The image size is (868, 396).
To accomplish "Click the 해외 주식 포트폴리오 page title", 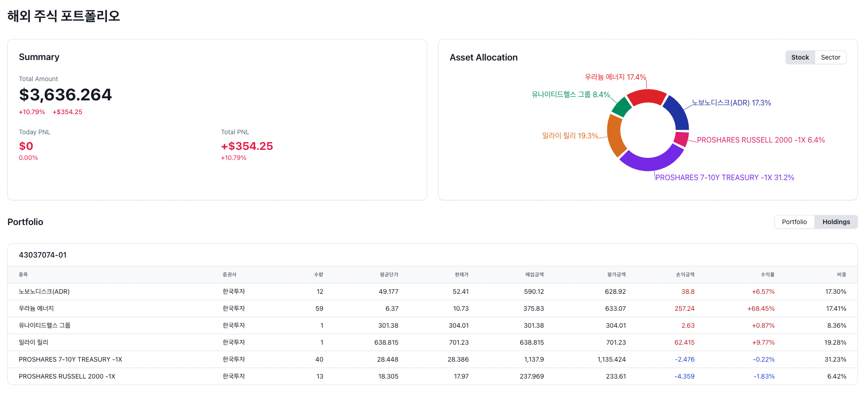I will (64, 16).
